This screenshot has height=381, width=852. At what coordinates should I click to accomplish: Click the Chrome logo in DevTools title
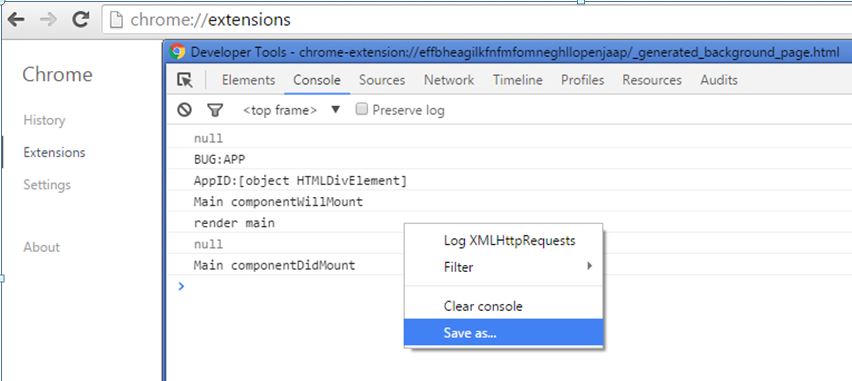pos(177,52)
